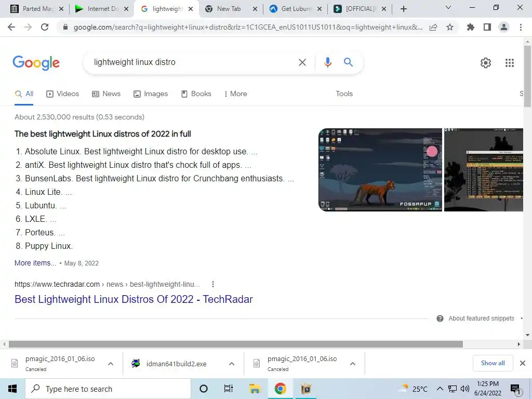This screenshot has height=399, width=532.
Task: Show hidden tray icons chevron
Action: [440, 389]
